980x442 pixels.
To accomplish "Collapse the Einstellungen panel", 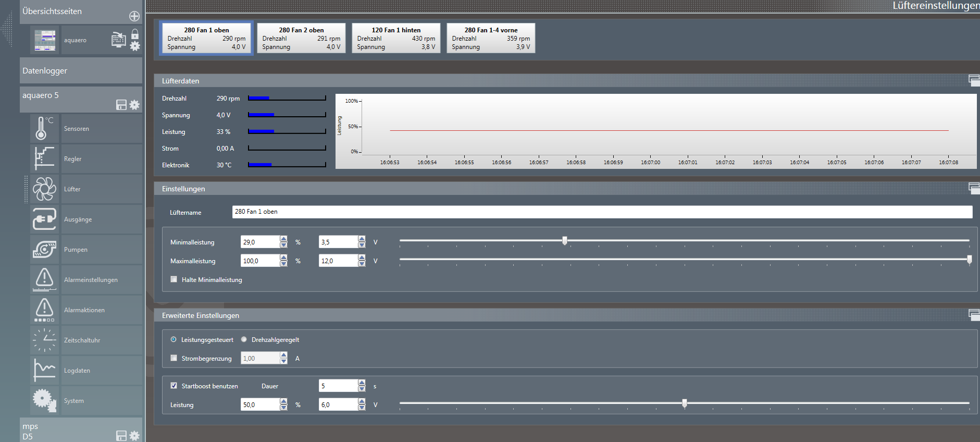I will [973, 188].
